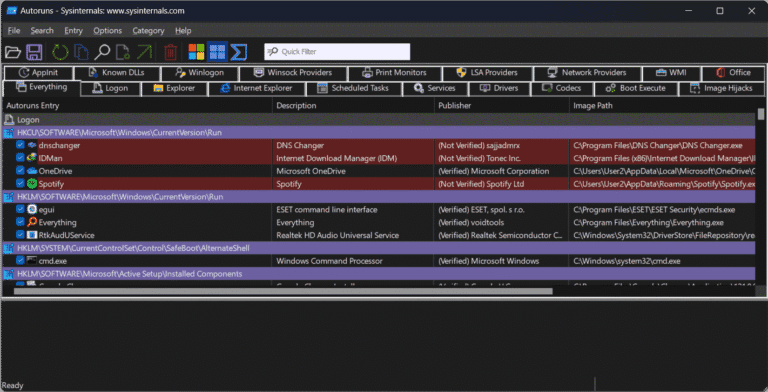Click in the Quick Filter field
This screenshot has width=768, height=392.
click(x=337, y=51)
